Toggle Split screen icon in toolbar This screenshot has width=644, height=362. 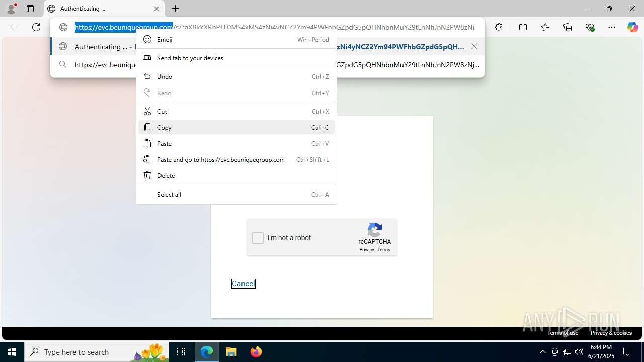pos(523,27)
